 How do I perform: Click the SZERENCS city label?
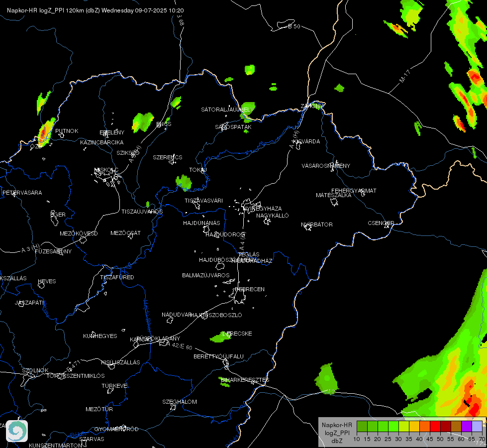pyautogui.click(x=168, y=157)
